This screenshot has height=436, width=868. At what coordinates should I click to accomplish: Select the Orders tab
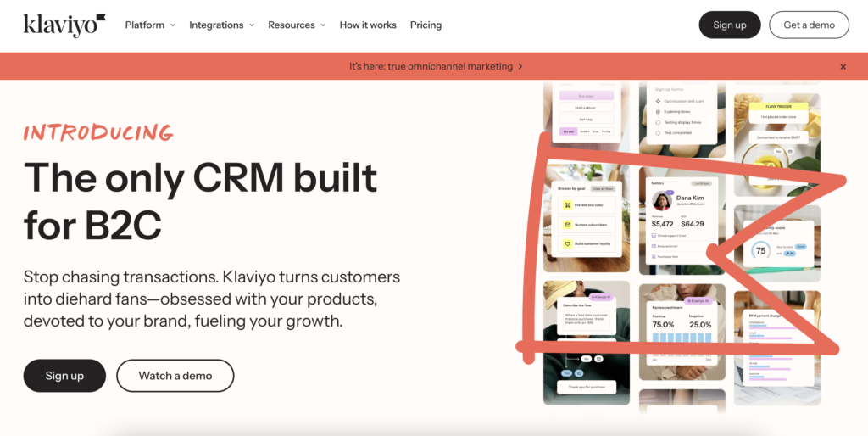(x=585, y=131)
